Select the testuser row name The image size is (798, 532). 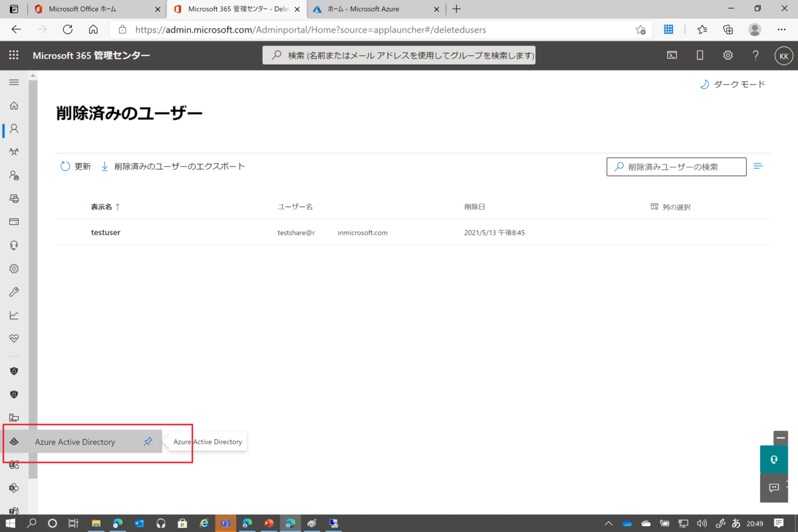(x=106, y=233)
